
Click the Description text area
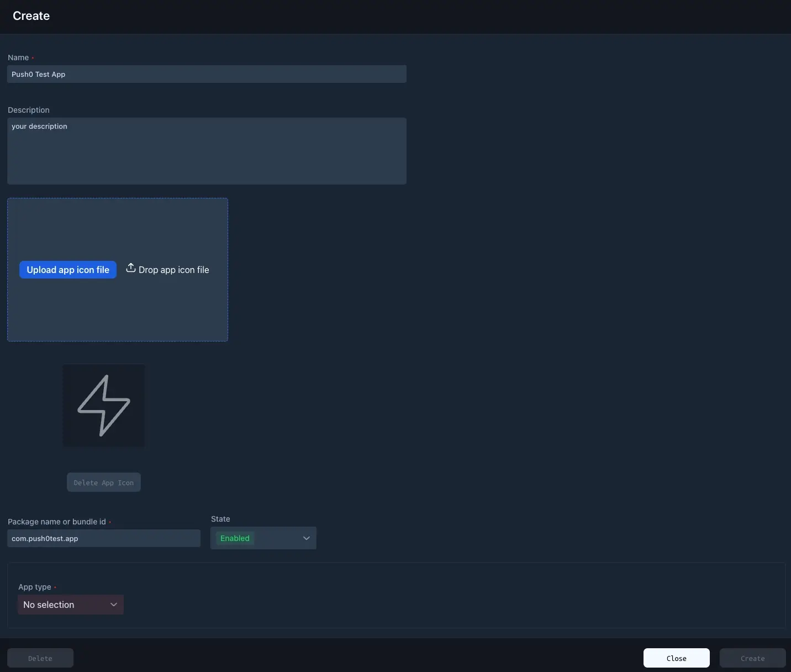click(x=207, y=151)
